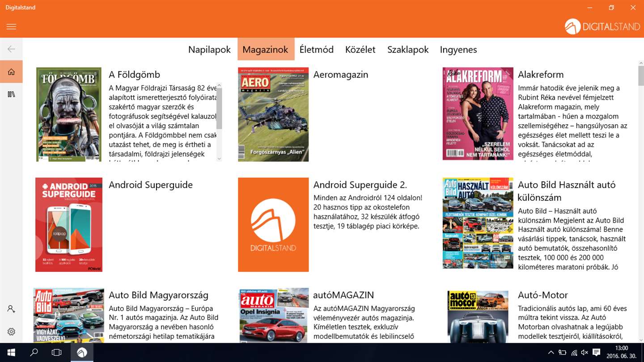Open the Alakreform cover thumbnail
This screenshot has width=644, height=362.
coord(478,114)
